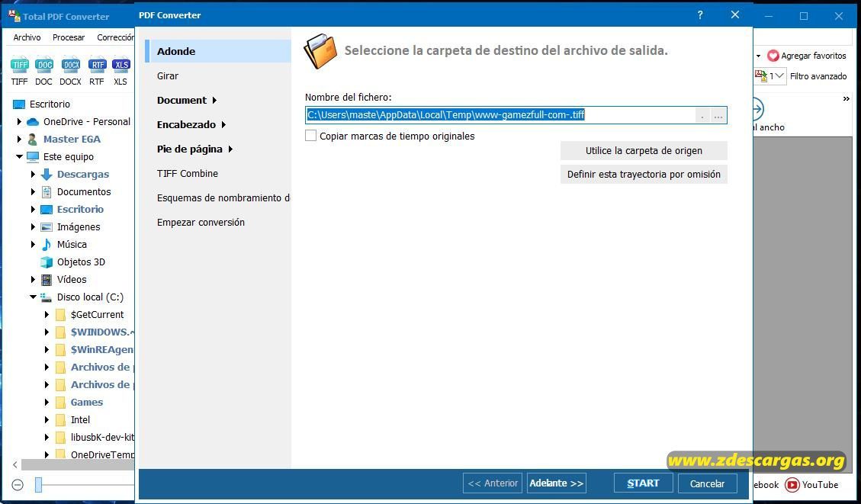Open the Procesar menu
The width and height of the screenshot is (861, 504).
69,37
